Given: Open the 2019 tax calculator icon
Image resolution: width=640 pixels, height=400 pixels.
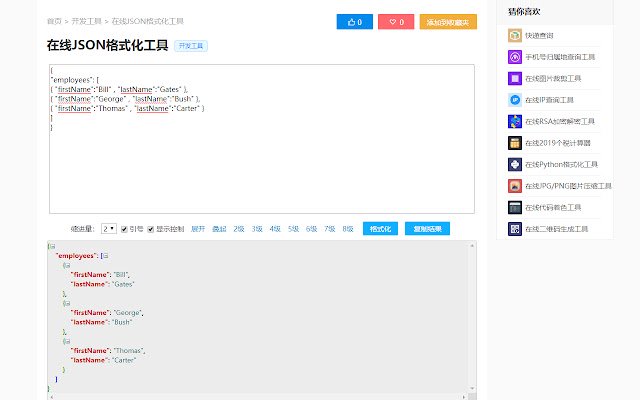Looking at the screenshot, I should [515, 143].
